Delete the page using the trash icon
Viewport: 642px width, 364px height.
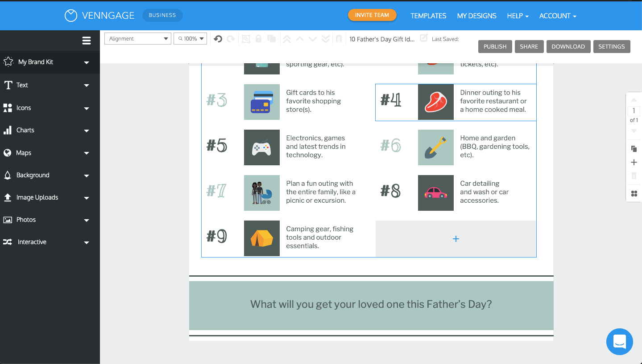coord(634,176)
